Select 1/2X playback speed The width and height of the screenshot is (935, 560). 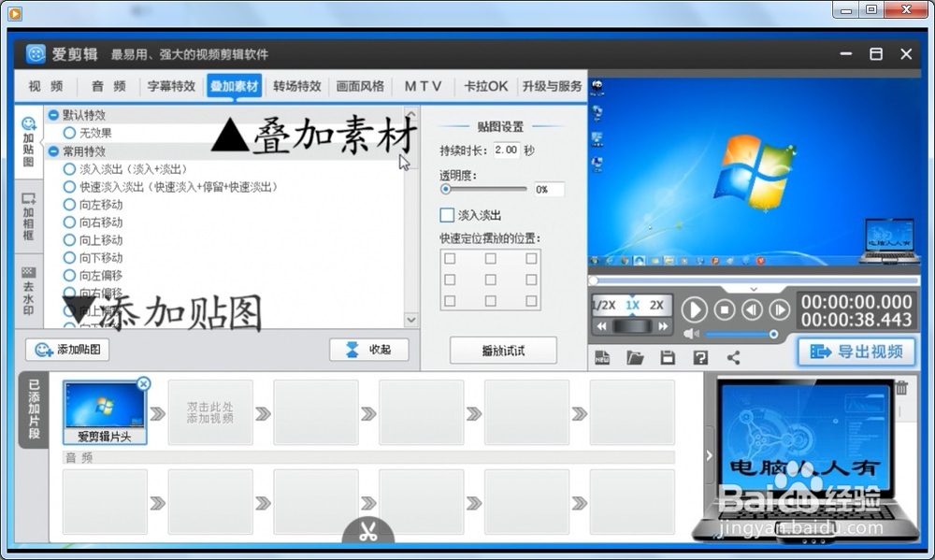[x=605, y=306]
